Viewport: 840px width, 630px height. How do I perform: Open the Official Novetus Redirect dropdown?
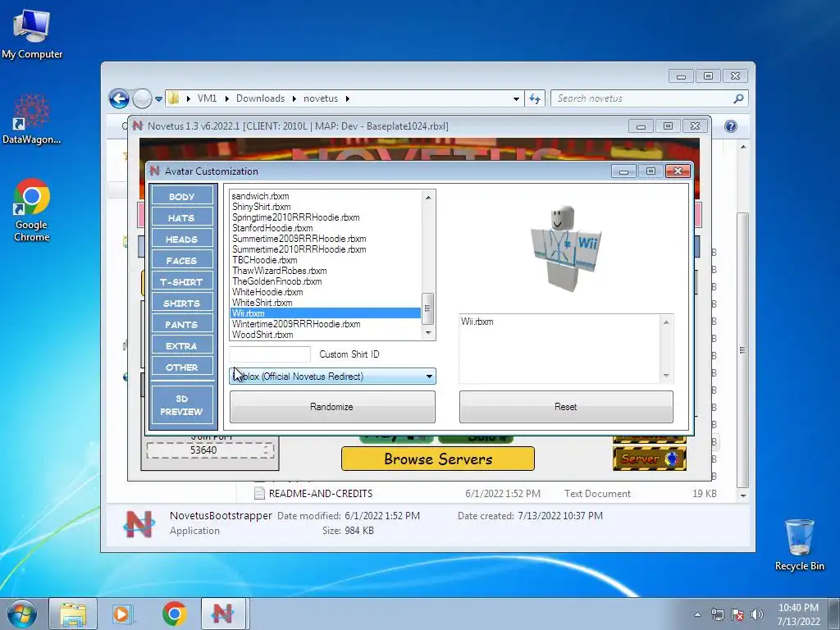pos(332,376)
